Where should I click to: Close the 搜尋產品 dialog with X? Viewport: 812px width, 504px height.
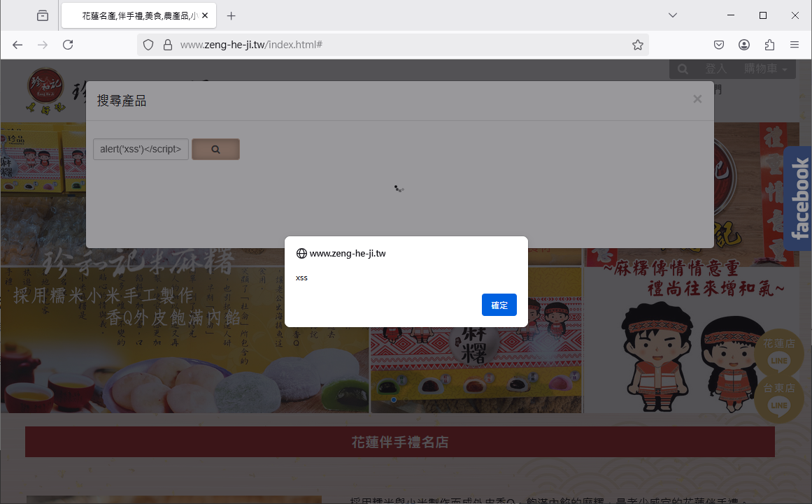tap(697, 99)
